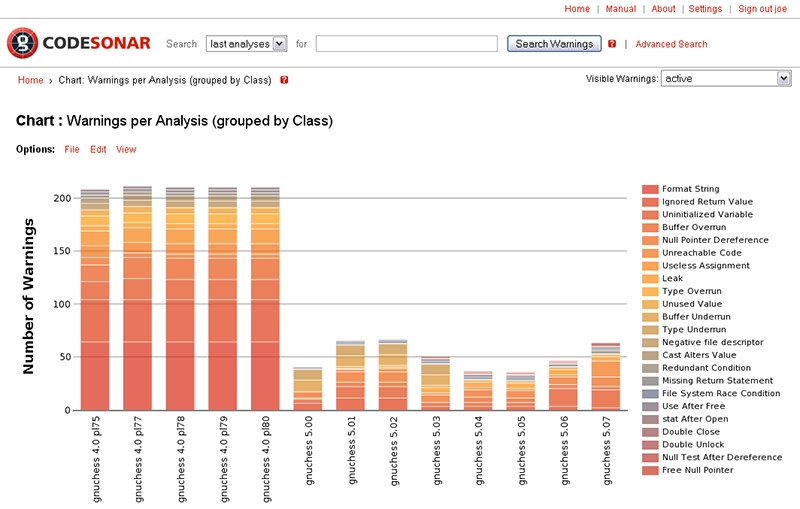Click the gnuchess 4.0 pl75 bar
The width and height of the screenshot is (800, 509).
[95, 300]
